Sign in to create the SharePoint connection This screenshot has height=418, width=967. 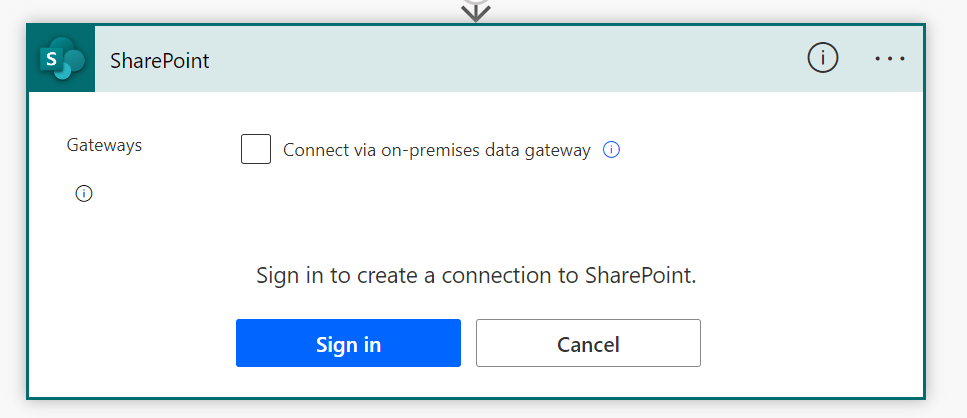pos(348,344)
